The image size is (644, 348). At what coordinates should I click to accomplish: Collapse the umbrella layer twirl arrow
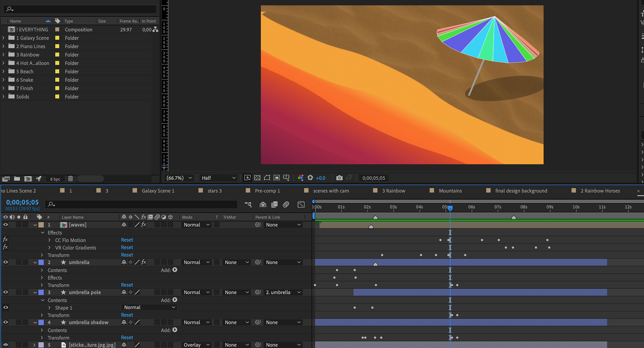pos(35,263)
